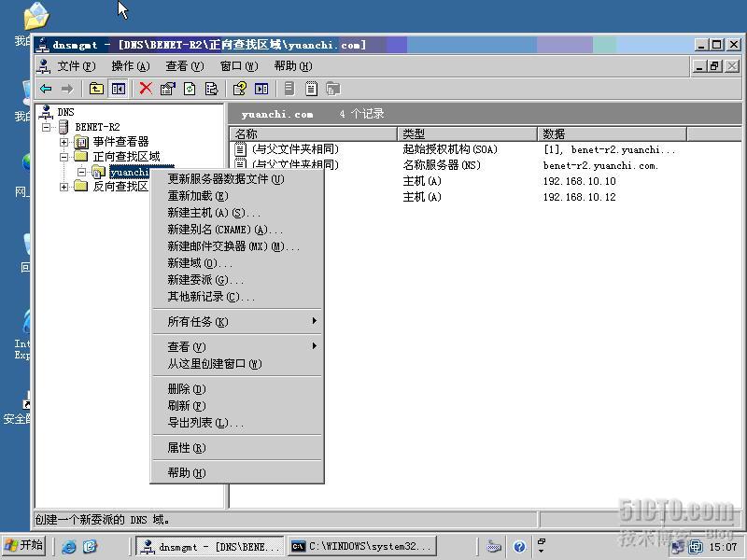This screenshot has height=560, width=747.
Task: Open Properties from the toolbar icon
Action: pyautogui.click(x=168, y=89)
